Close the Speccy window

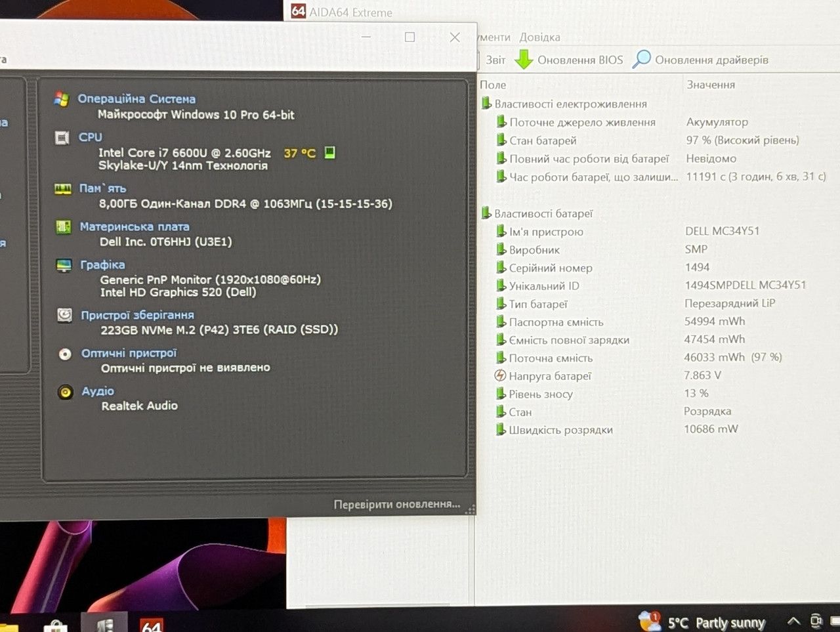click(x=455, y=37)
